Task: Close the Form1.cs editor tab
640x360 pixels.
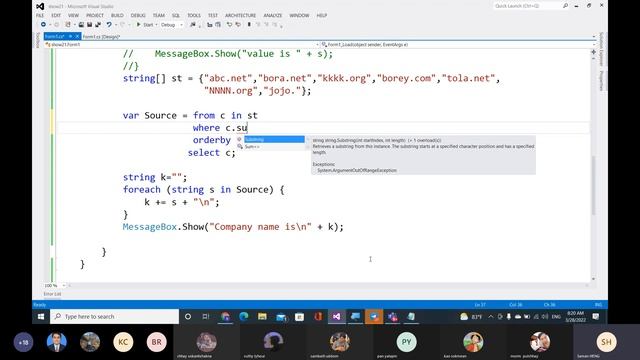Action: click(77, 37)
